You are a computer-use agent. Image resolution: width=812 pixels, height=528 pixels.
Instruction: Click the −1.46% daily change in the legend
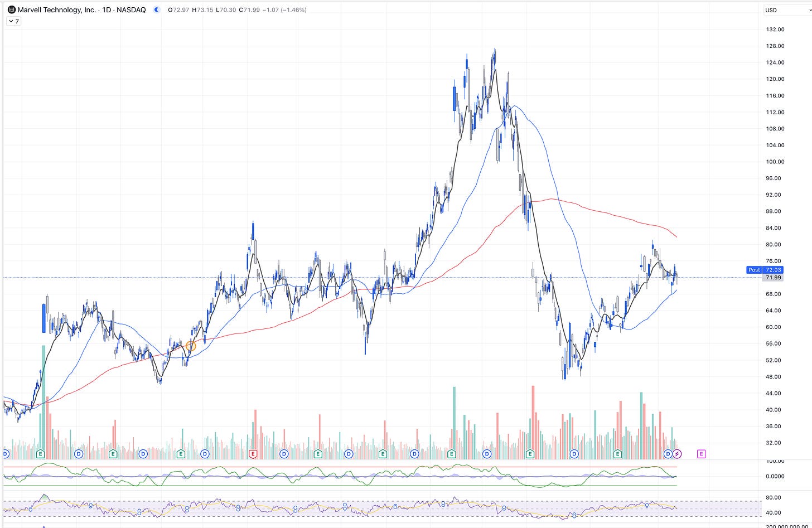click(x=293, y=9)
